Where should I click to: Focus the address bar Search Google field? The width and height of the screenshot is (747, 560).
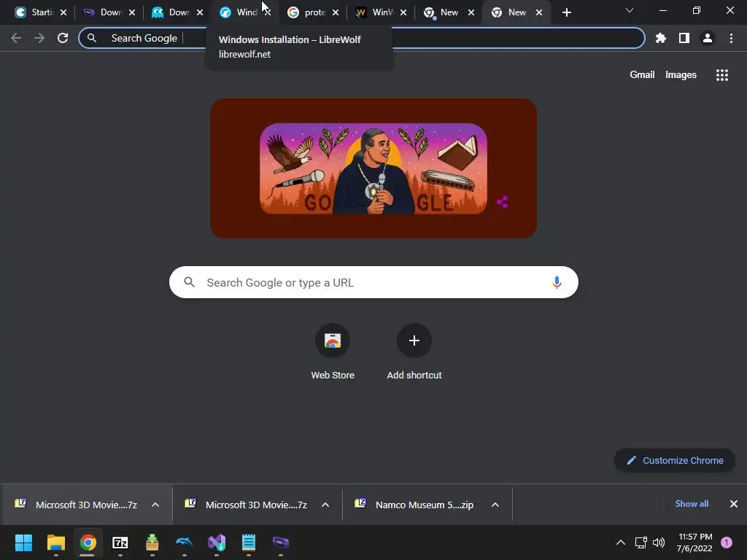362,38
